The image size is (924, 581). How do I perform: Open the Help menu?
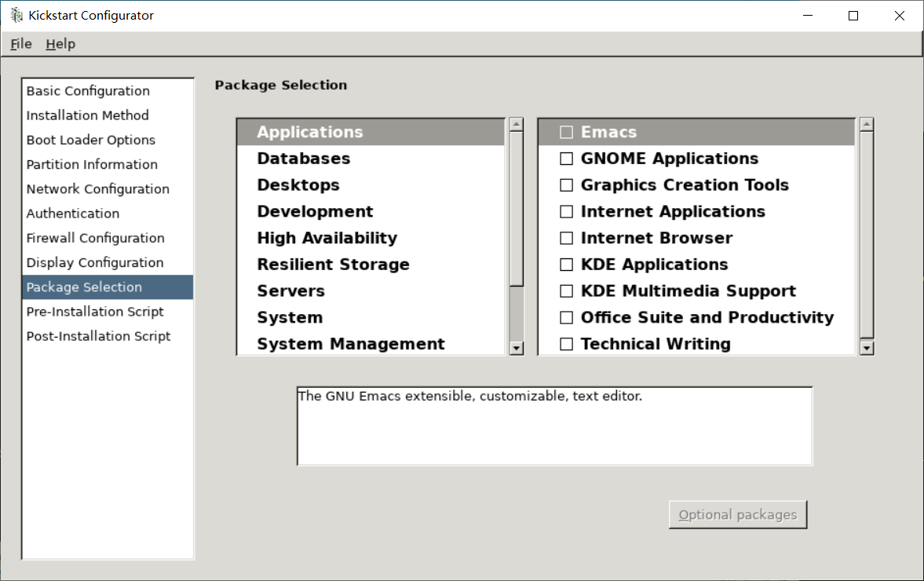60,44
